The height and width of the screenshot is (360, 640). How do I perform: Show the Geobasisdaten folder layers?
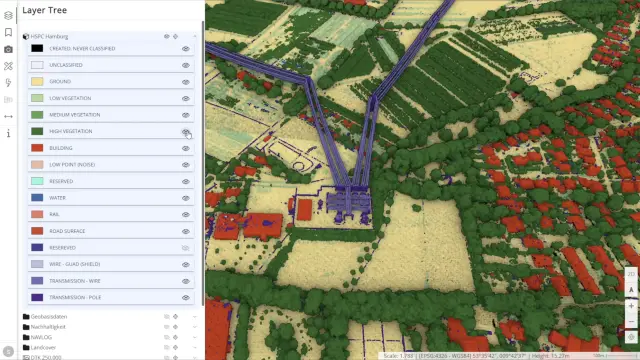(x=167, y=316)
